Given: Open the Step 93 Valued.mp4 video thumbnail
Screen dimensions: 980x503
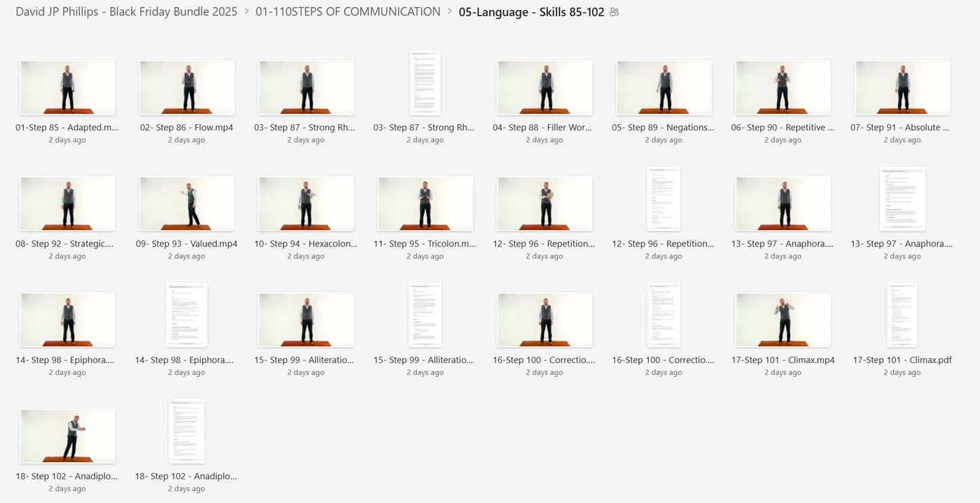Looking at the screenshot, I should pyautogui.click(x=187, y=204).
